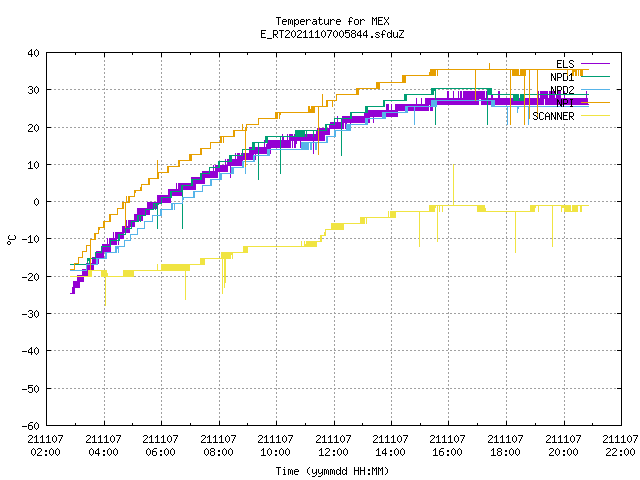This screenshot has width=640, height=480.
Task: Click the SCANNER legend label
Action: (553, 116)
